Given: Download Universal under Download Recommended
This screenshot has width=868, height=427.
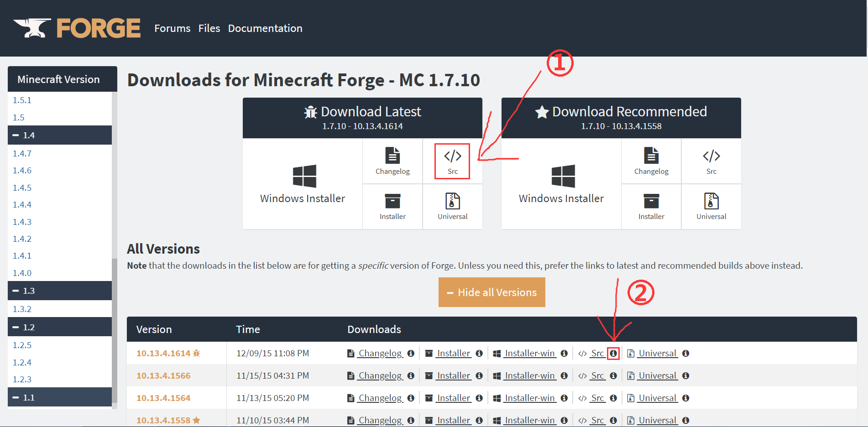Looking at the screenshot, I should 711,207.
